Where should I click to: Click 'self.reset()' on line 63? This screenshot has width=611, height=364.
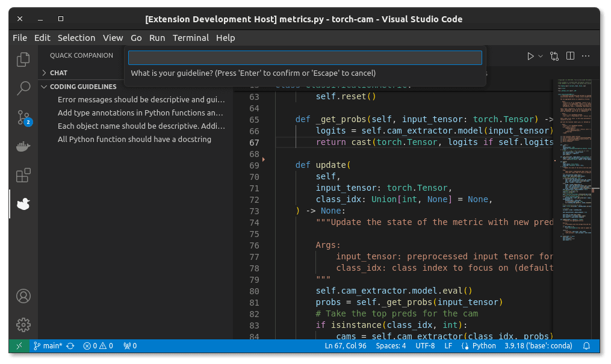(x=346, y=96)
